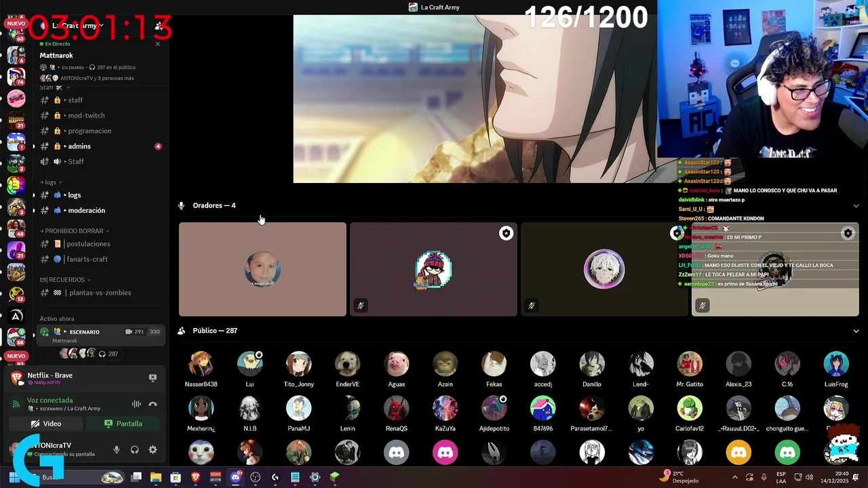Deafen audio with the headphones icon
Viewport: 868px width, 488px height.
tap(134, 449)
